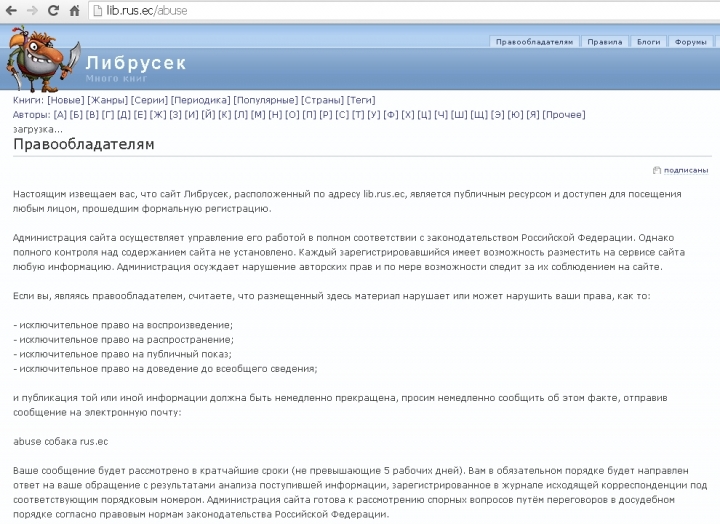
Task: Click line 'исключительное право на распространение'
Action: (125, 340)
